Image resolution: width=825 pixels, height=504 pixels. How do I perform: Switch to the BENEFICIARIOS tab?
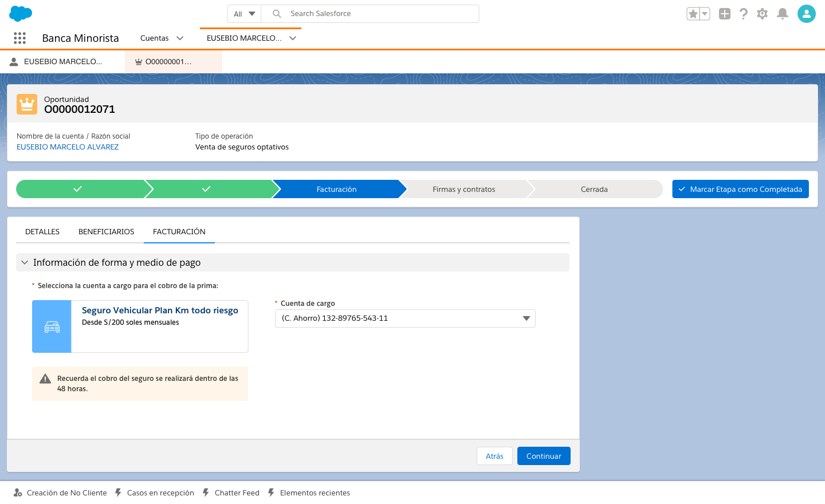click(107, 231)
